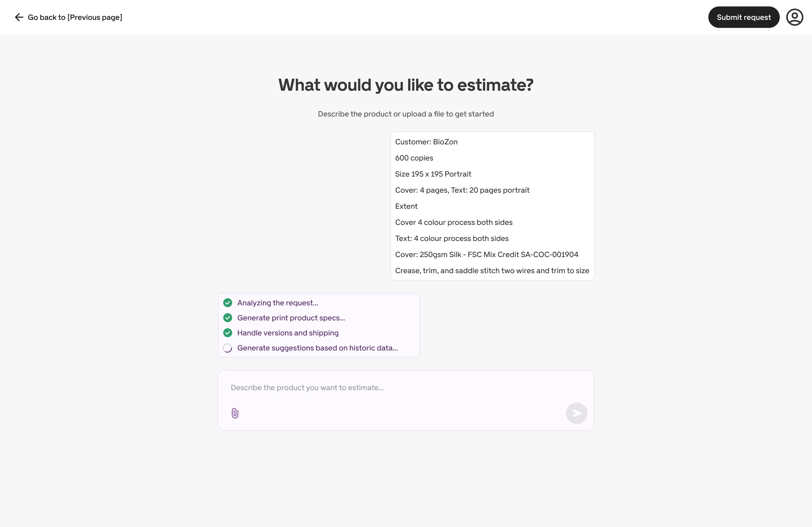
Task: Click the Size 195 x 195 Portrait text
Action: [433, 174]
